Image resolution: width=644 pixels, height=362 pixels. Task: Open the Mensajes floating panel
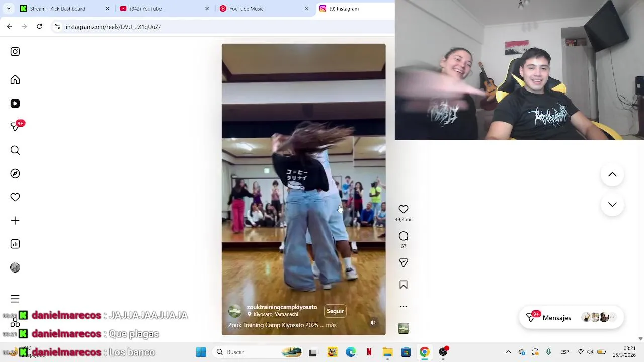571,318
